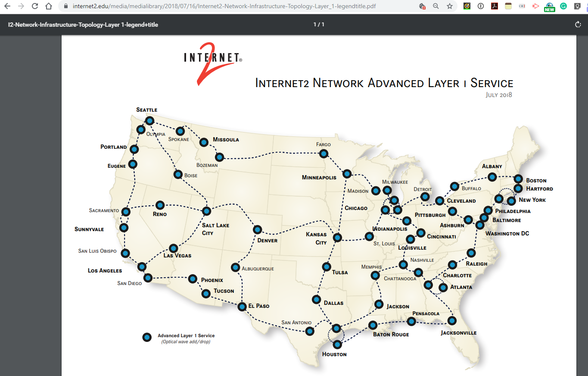Click the Houston label on the map
The width and height of the screenshot is (588, 376).
pos(334,354)
